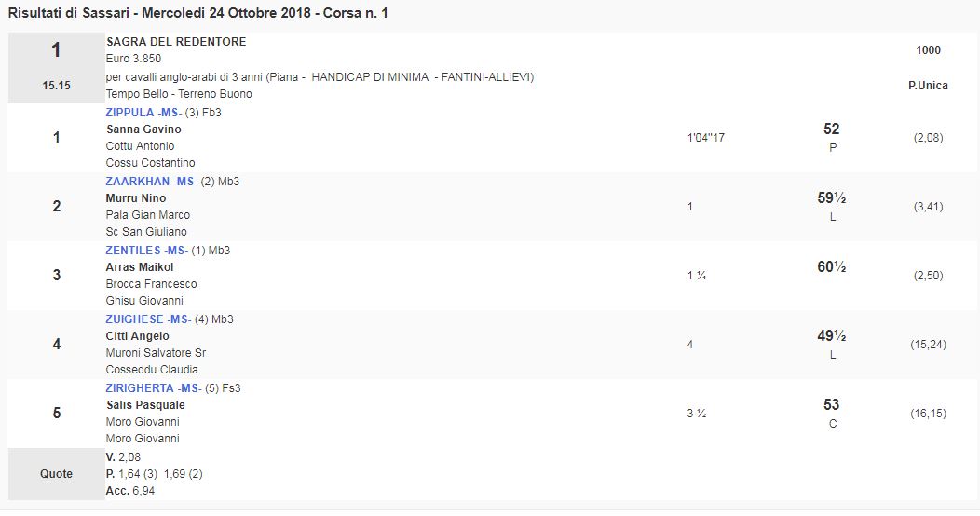Click the ZENTILES -MS- horse link
Image resolution: width=980 pixels, height=516 pixels.
pos(148,251)
